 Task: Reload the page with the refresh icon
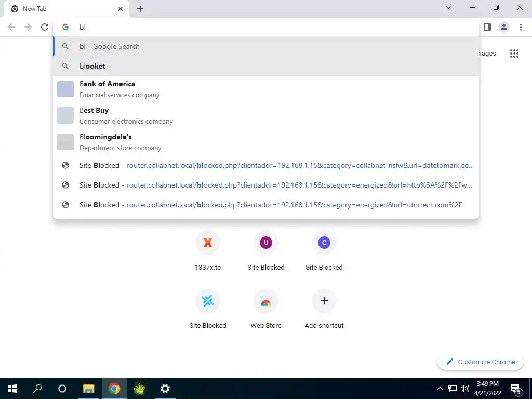coord(45,27)
